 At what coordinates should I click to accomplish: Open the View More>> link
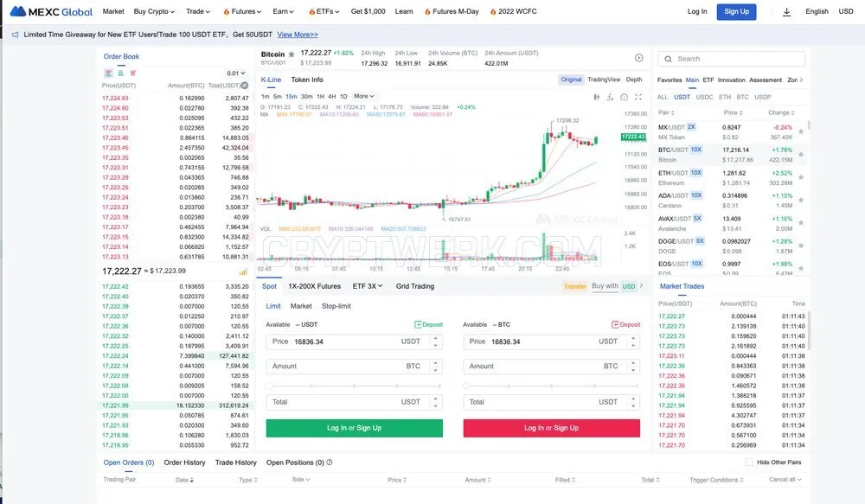coord(298,35)
